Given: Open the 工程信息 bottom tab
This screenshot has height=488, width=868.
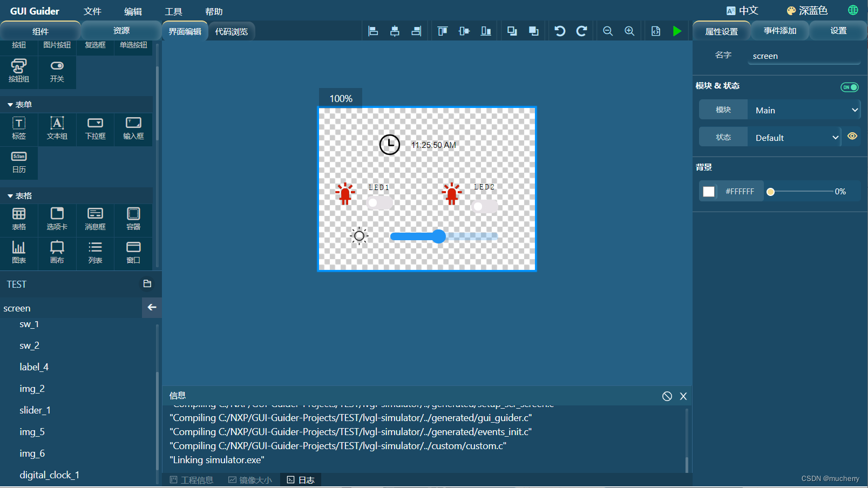Looking at the screenshot, I should 192,480.
